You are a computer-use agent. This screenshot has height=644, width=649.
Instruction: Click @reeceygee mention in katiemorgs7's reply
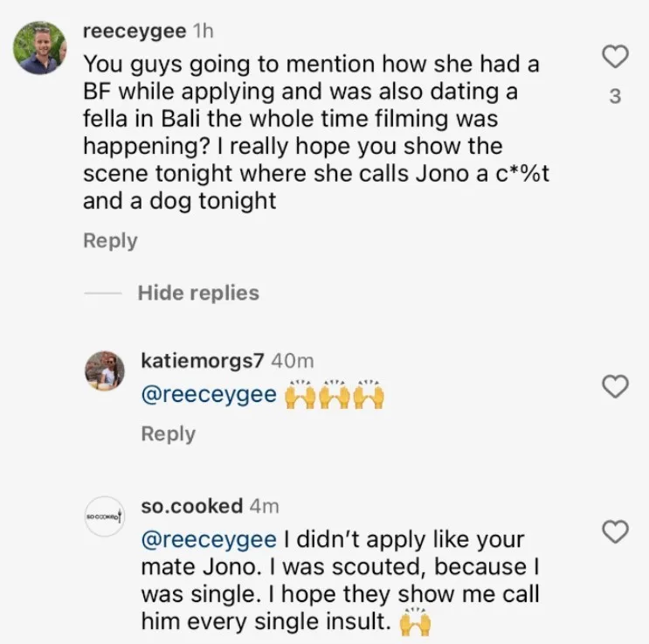(x=209, y=396)
